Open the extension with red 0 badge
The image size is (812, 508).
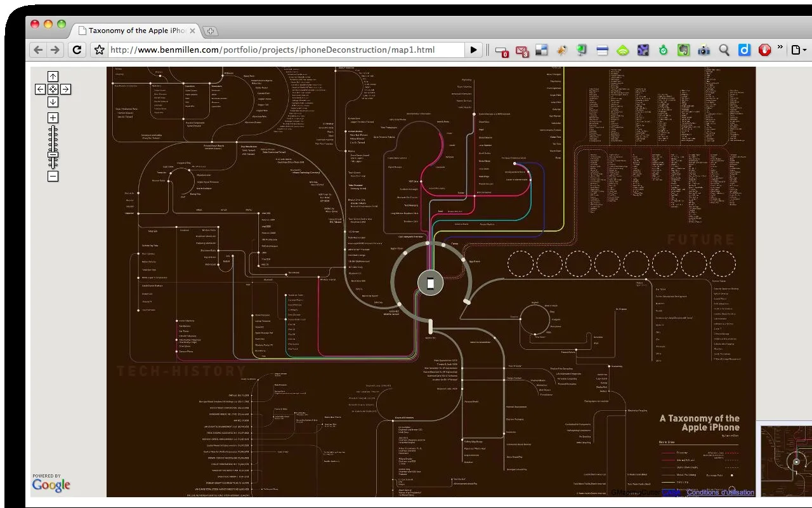point(502,51)
